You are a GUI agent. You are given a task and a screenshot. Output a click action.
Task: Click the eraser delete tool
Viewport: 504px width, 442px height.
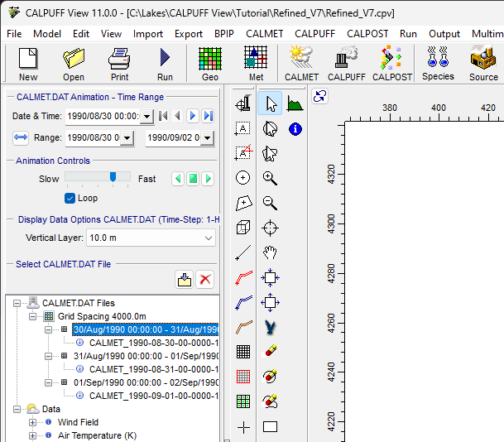[x=270, y=351]
